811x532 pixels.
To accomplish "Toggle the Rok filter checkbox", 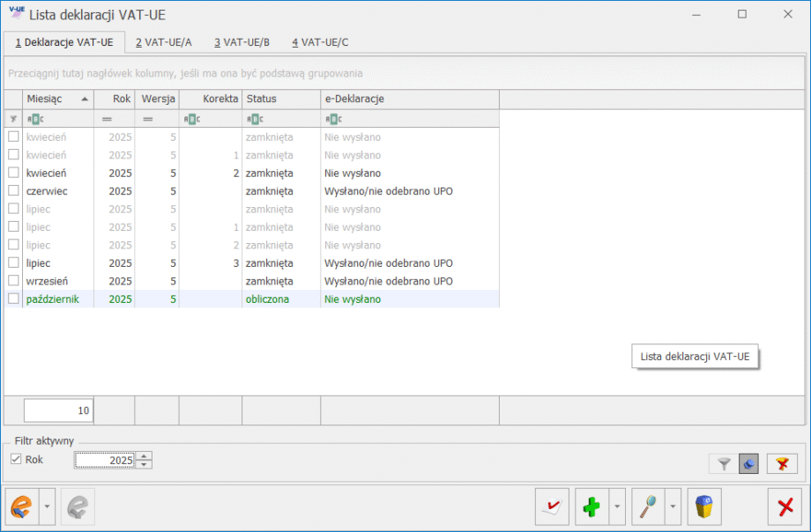I will tap(15, 460).
